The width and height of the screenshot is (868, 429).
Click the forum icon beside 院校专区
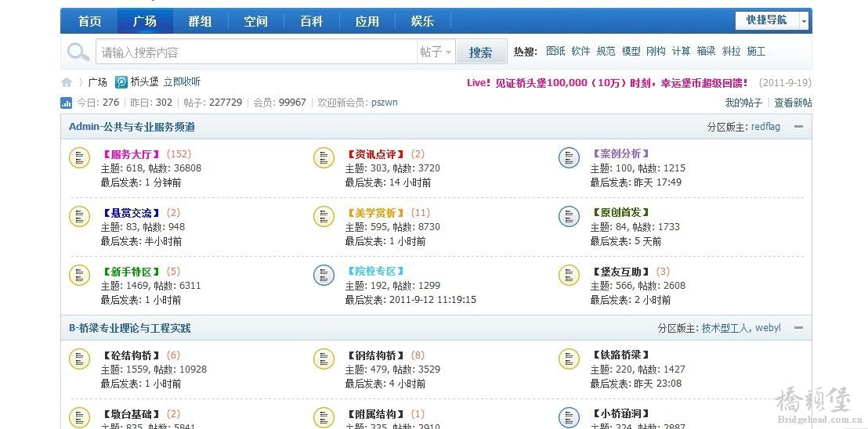(x=324, y=276)
